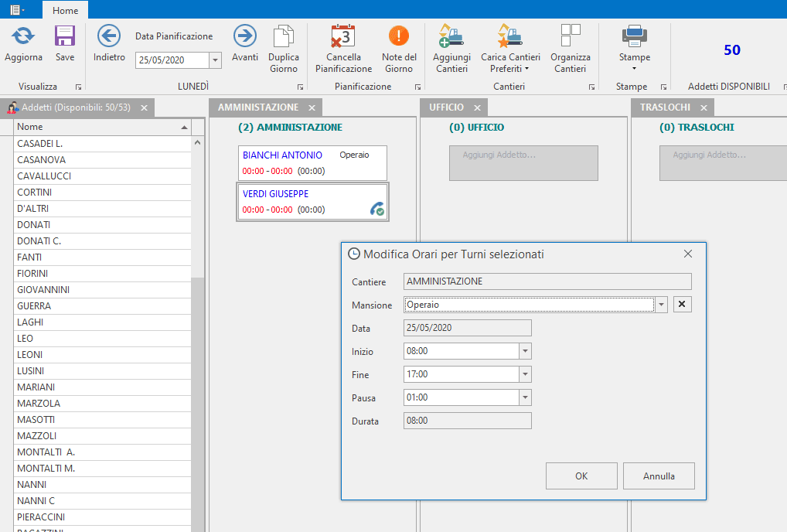This screenshot has width=787, height=532.
Task: Close the TRASLOCHI tab
Action: [x=704, y=108]
